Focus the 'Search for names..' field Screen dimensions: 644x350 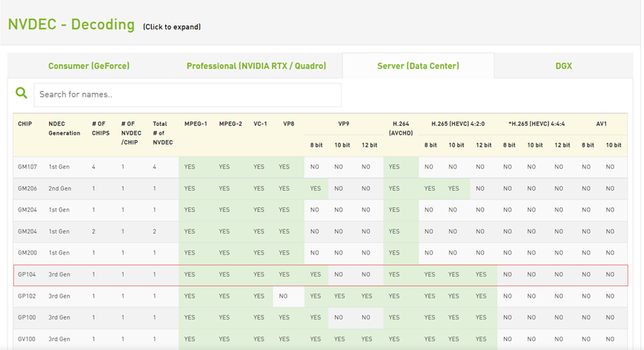coord(188,95)
